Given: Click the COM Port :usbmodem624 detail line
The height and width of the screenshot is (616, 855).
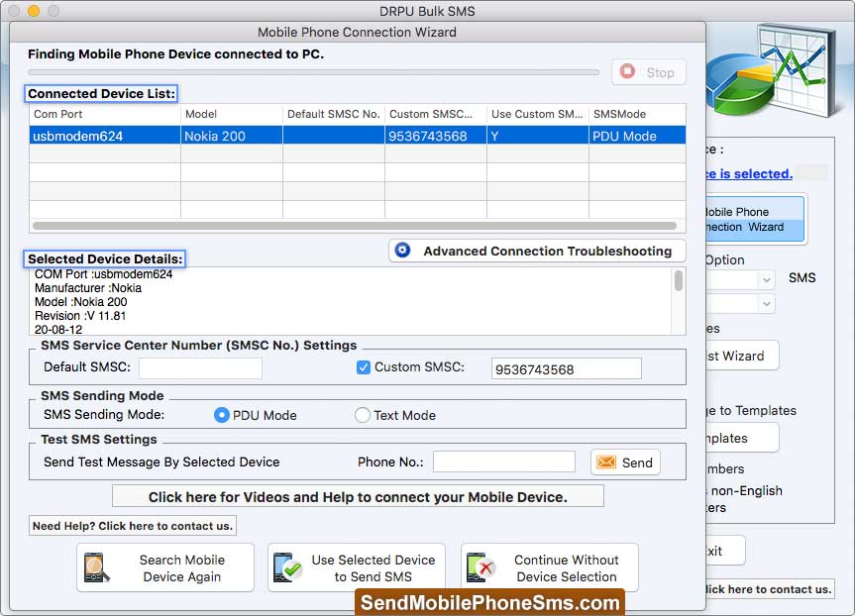Looking at the screenshot, I should click(x=104, y=274).
